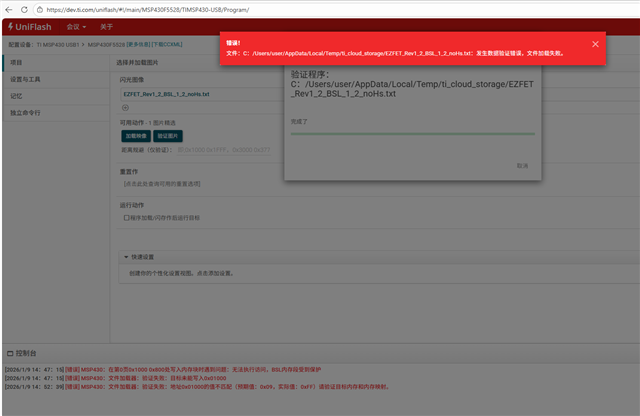The width and height of the screenshot is (640, 416).
Task: Click the 加载映像 button
Action: (x=136, y=136)
